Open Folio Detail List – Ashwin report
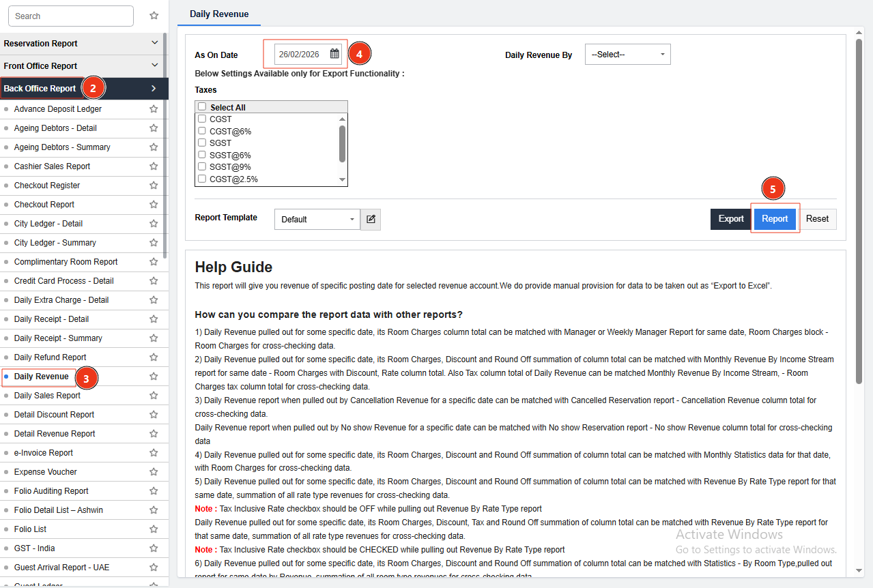 tap(59, 510)
